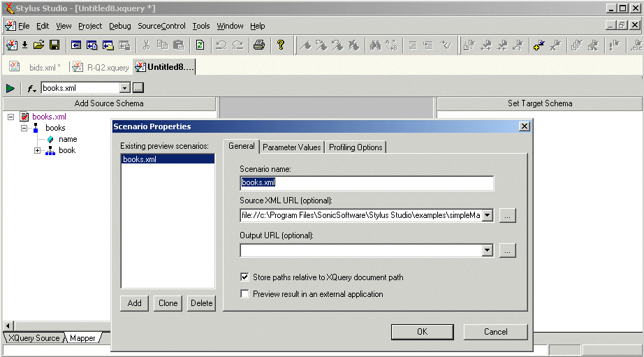Click the Undo arrow icon
Image resolution: width=644 pixels, height=357 pixels.
(x=221, y=45)
